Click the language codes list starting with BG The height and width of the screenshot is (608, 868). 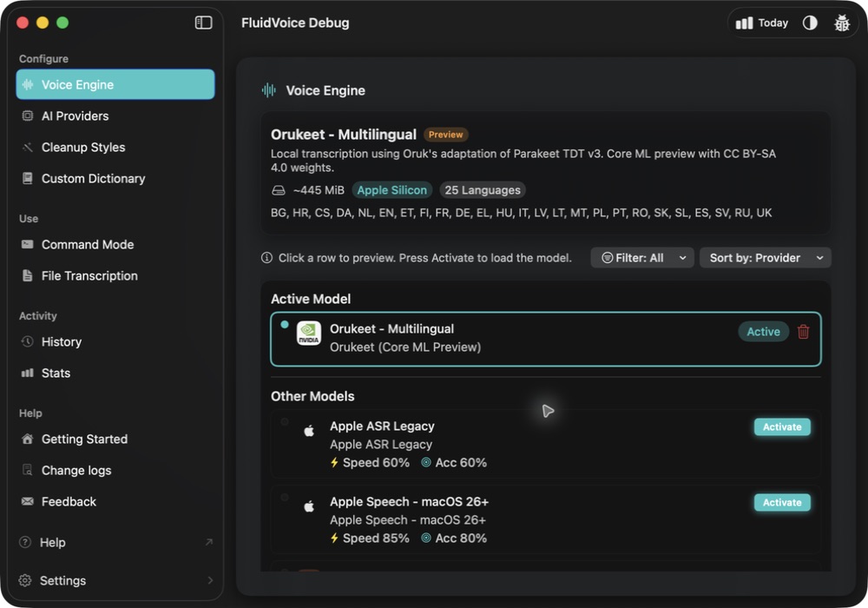(521, 213)
